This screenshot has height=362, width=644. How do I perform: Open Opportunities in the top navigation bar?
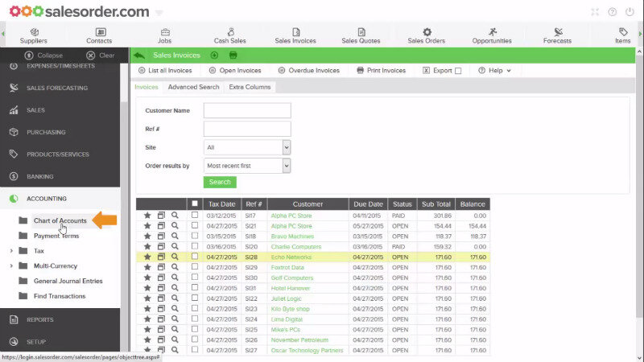[492, 36]
